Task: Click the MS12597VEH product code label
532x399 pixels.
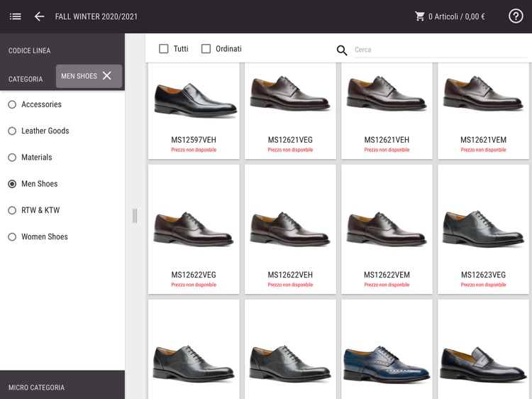Action: pos(194,140)
